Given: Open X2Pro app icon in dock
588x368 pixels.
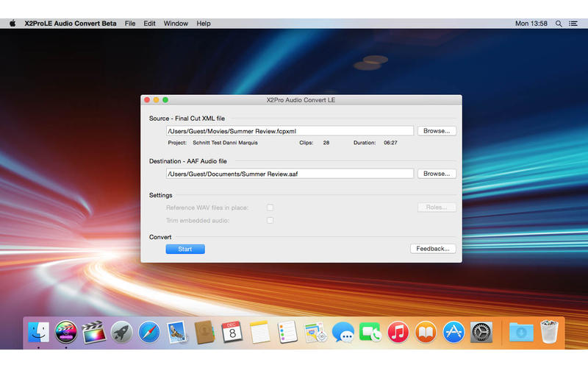Looking at the screenshot, I should [66, 332].
